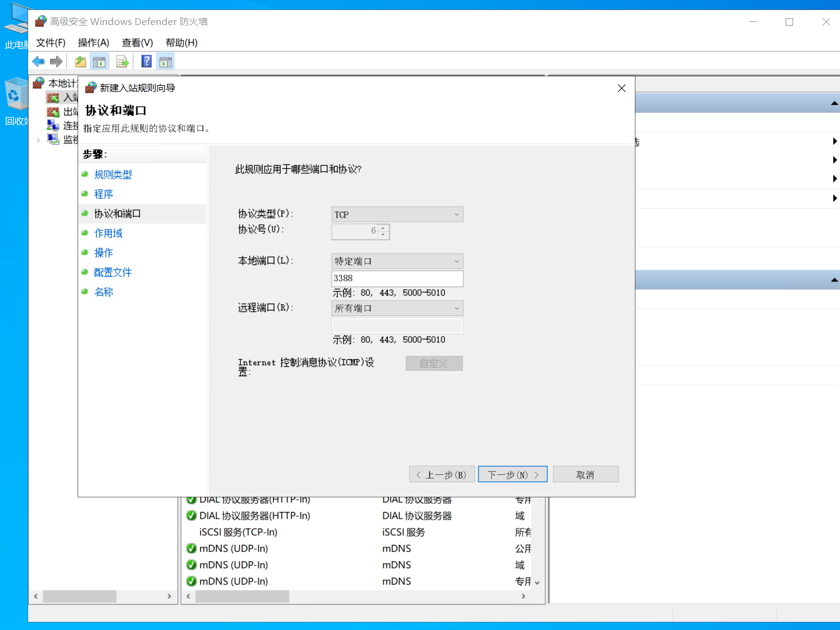Select the mDNS (UDP-In) rule with 专用 profile
840x630 pixels.
coord(233,581)
